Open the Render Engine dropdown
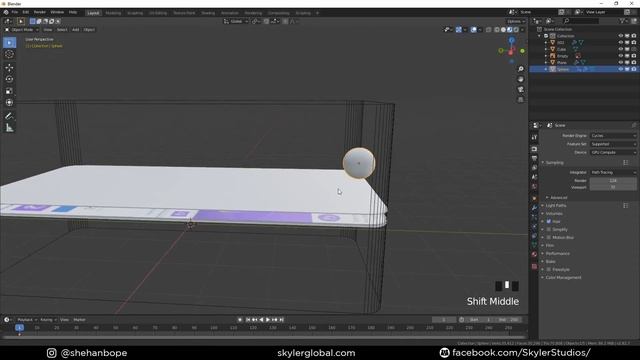Image resolution: width=640 pixels, height=360 pixels. pyautogui.click(x=613, y=136)
